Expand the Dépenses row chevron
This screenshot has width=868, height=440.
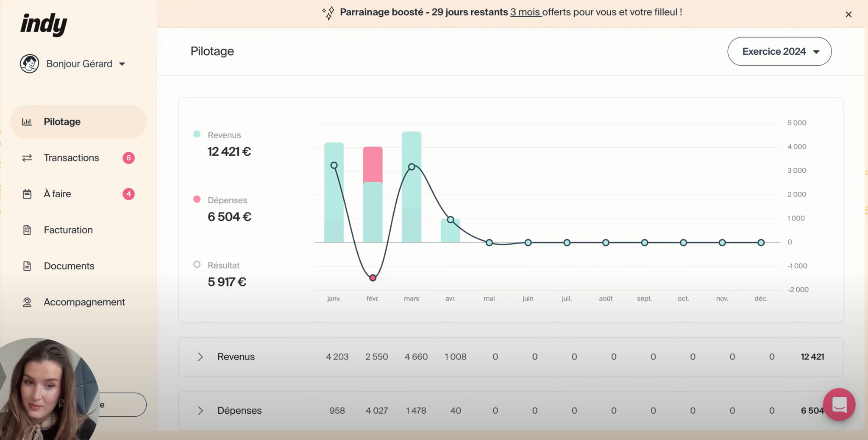coord(200,411)
